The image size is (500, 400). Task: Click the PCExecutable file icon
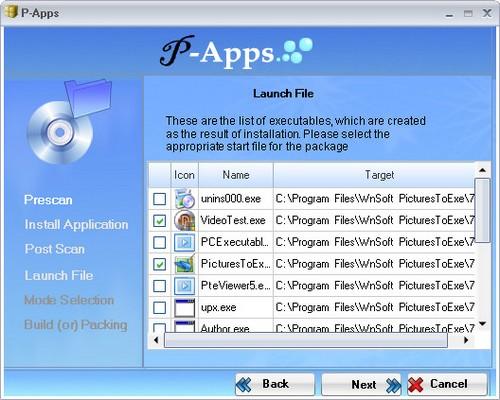[185, 242]
